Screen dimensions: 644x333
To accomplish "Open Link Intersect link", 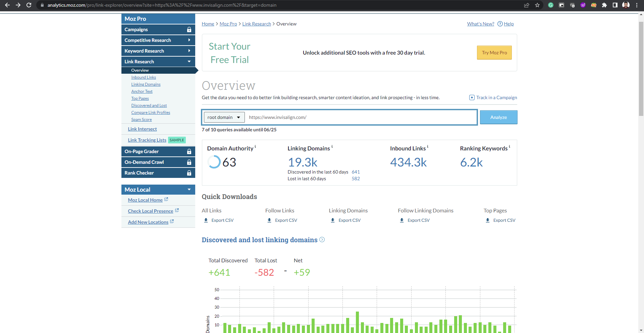I will point(142,129).
